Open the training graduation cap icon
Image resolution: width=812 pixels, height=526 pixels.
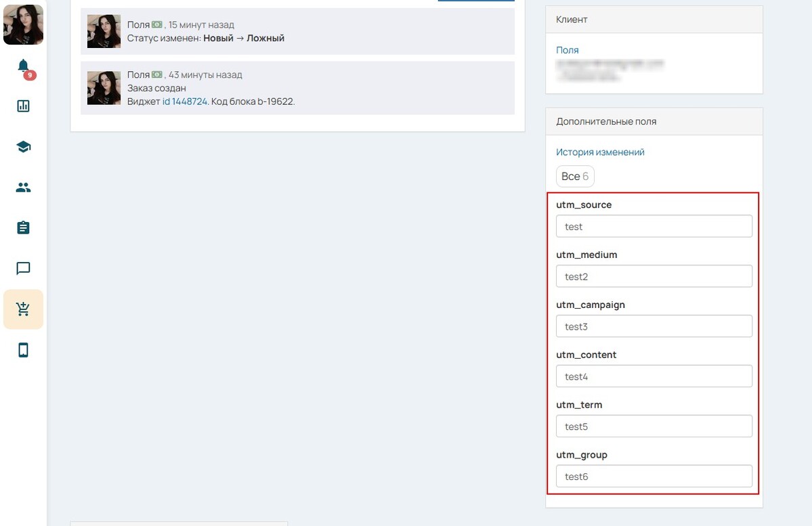tap(24, 147)
